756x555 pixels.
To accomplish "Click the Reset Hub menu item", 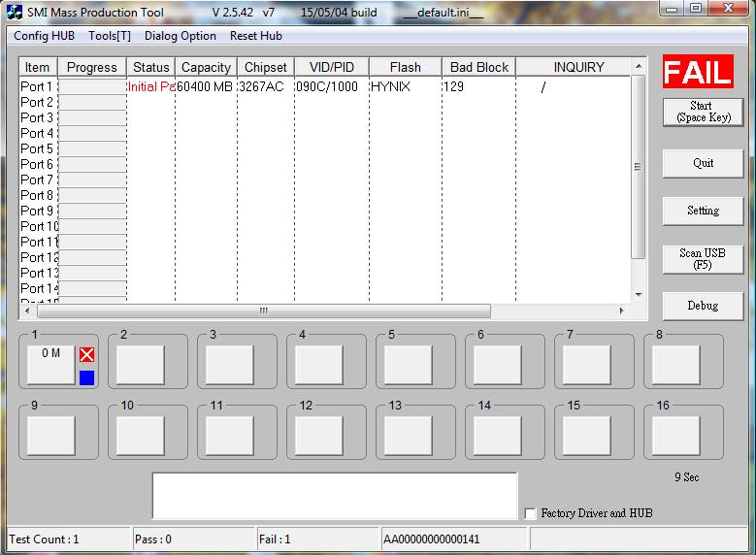I will [x=256, y=36].
